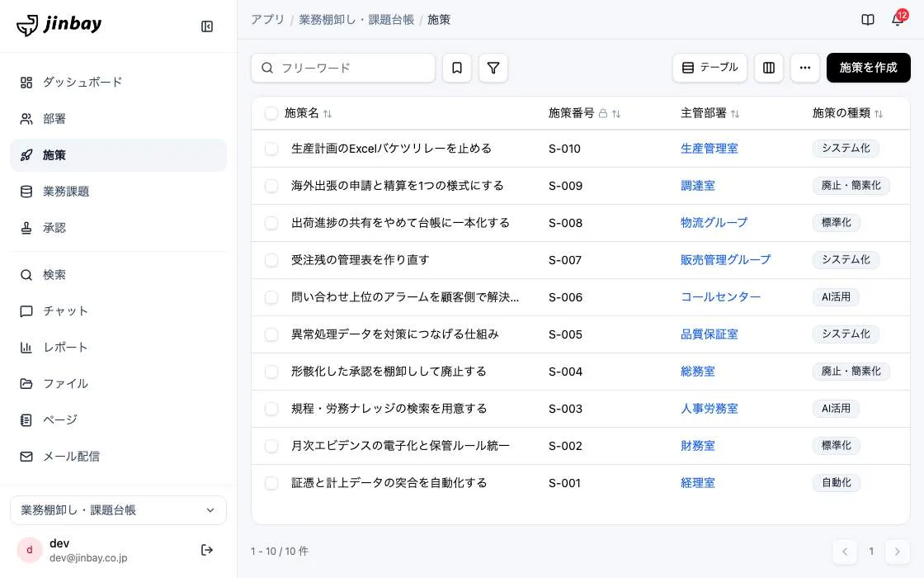The width and height of the screenshot is (924, 578).
Task: Open the 品質保証室 department link
Action: [709, 334]
